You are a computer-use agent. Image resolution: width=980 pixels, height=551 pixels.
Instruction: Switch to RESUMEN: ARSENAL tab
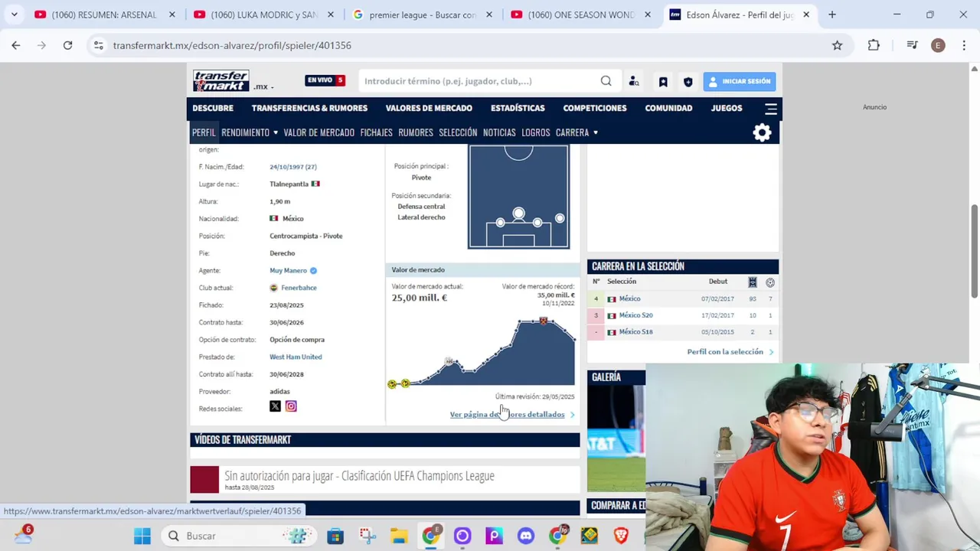pos(103,15)
